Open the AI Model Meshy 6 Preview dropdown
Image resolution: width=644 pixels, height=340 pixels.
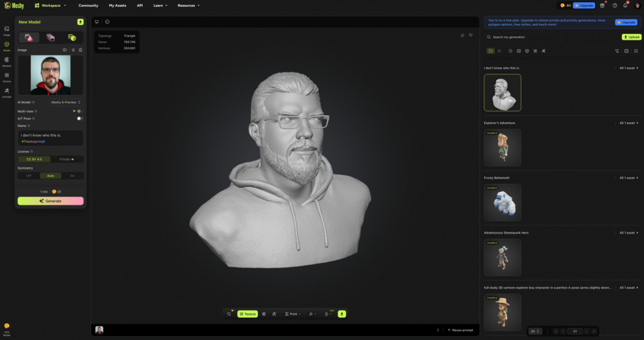[66, 101]
